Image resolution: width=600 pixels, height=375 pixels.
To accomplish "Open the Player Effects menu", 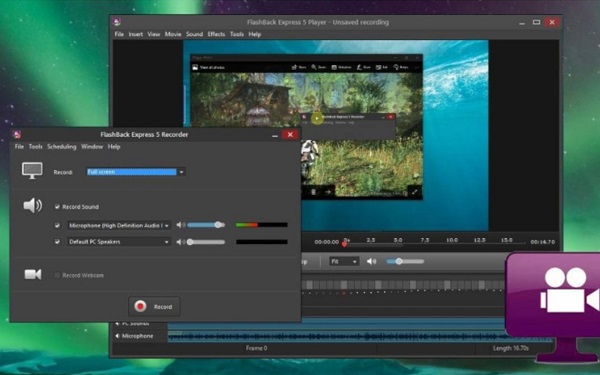I will point(216,34).
